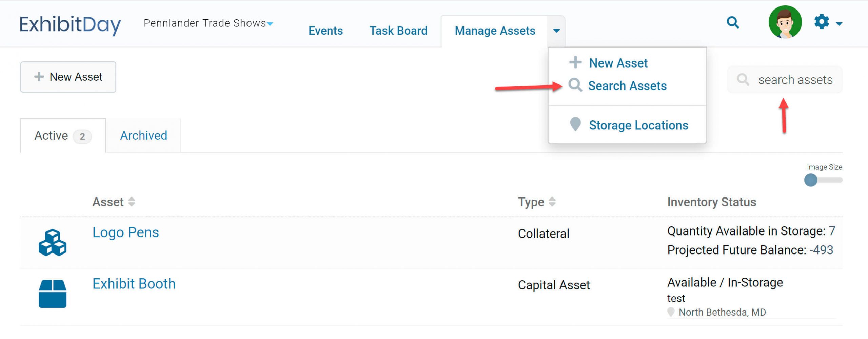Screen dimensions: 868x339
Task: Expand the Pennlander Trade Shows workspace dropdown
Action: (x=270, y=24)
